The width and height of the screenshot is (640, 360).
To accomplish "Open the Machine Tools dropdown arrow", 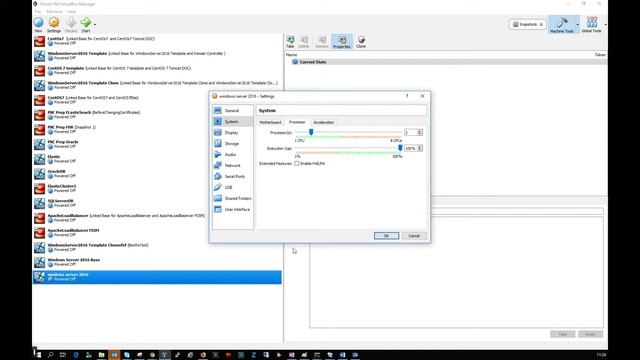I will point(577,24).
